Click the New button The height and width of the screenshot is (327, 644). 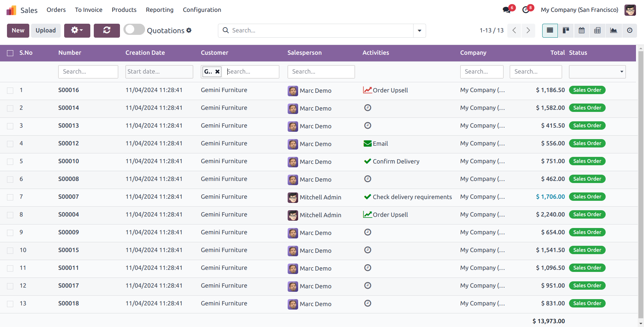point(18,30)
